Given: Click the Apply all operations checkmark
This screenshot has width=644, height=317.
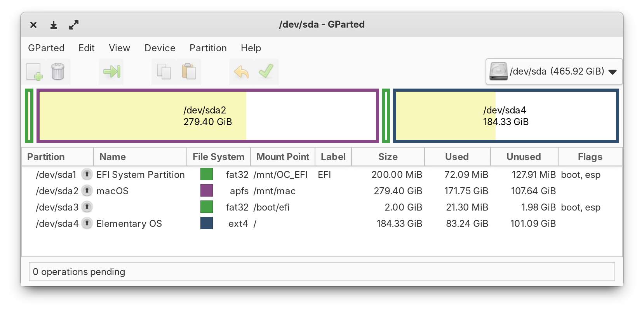Looking at the screenshot, I should point(266,71).
